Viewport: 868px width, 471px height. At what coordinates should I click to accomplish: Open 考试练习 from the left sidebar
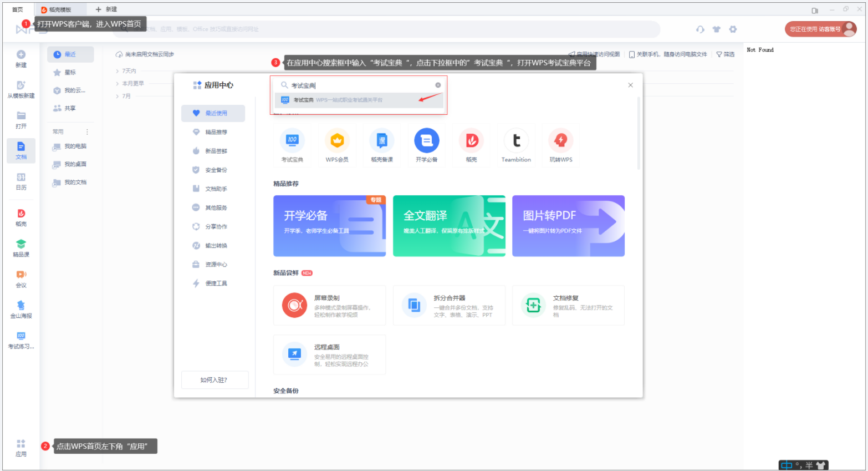21,340
